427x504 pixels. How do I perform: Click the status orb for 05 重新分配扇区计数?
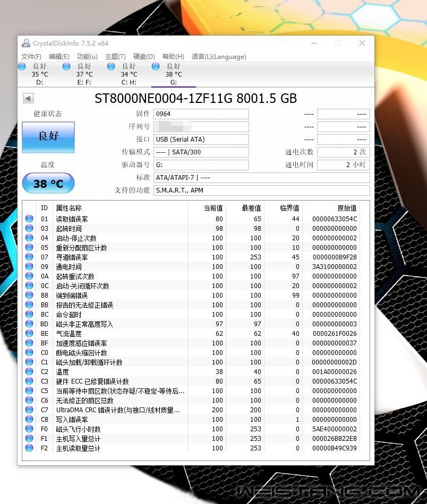pyautogui.click(x=29, y=247)
